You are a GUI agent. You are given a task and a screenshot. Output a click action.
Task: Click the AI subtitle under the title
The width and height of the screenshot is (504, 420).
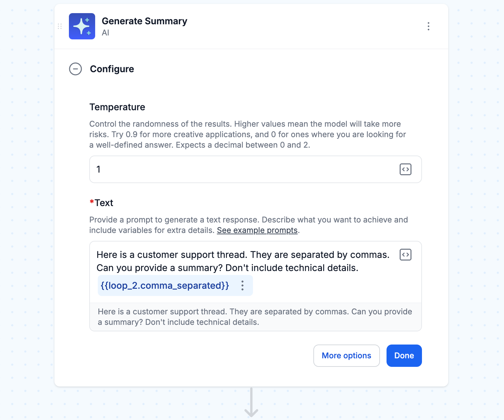[105, 33]
